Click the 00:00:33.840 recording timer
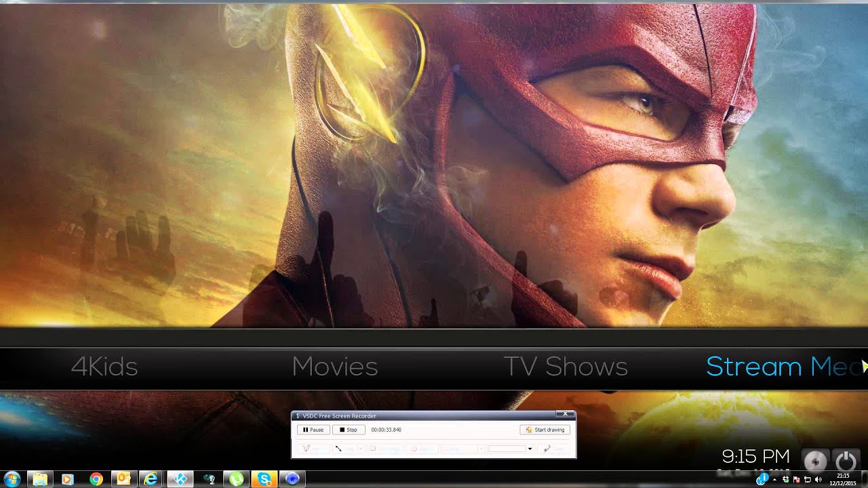The width and height of the screenshot is (868, 488). click(386, 430)
